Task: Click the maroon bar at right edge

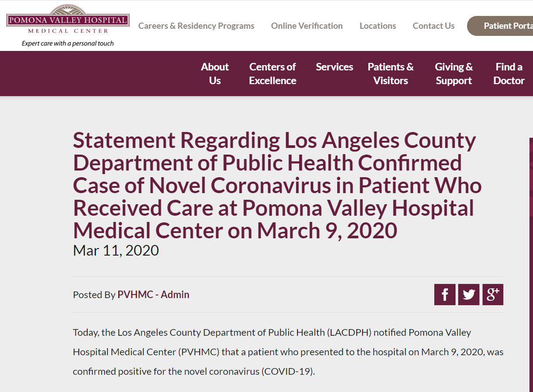Action: pyautogui.click(x=531, y=265)
